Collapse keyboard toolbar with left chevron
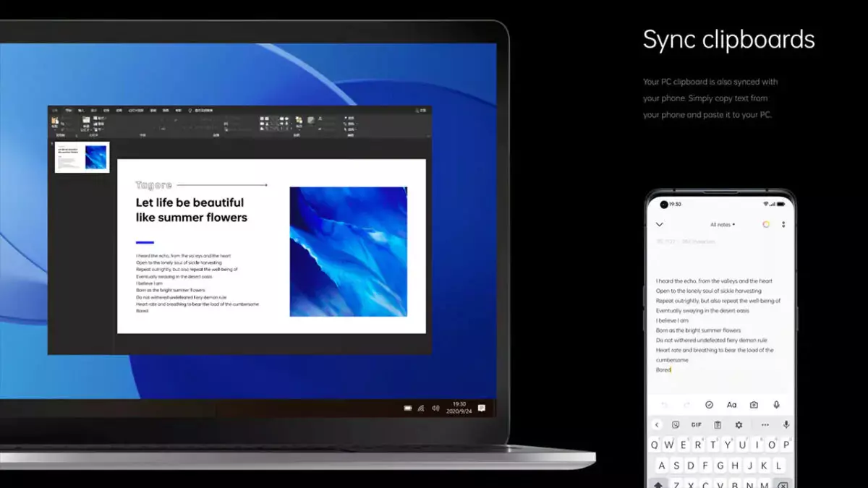 coord(657,425)
